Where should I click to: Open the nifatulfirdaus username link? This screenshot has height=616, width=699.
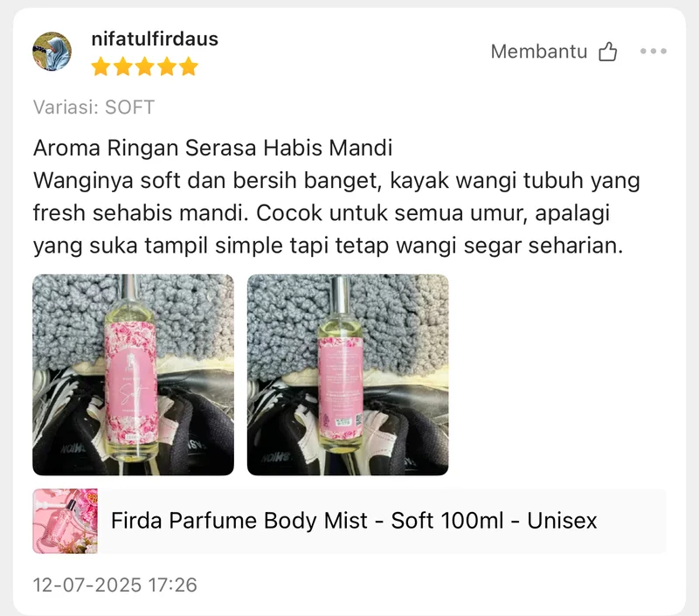tap(155, 38)
